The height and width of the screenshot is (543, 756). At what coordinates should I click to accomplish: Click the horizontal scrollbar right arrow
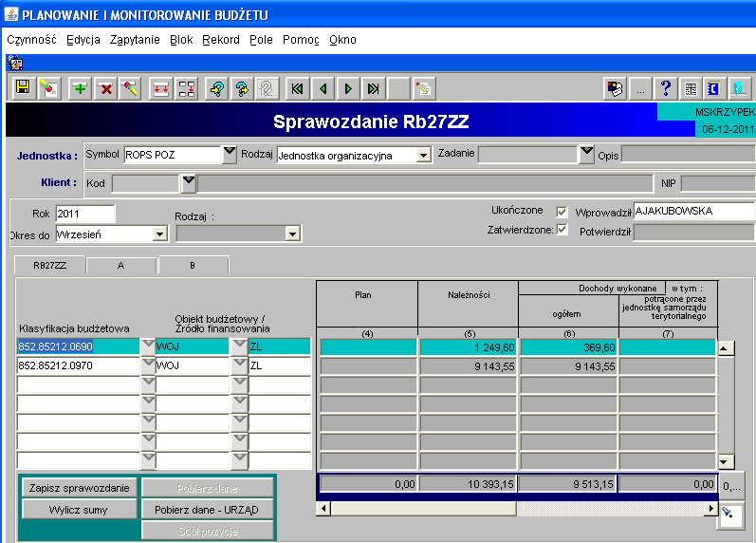tap(710, 508)
